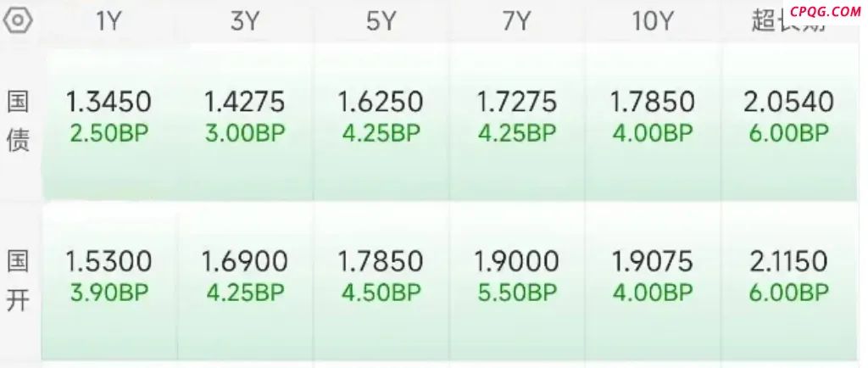Open the 国债 5Y cell showing 1.6250
The image size is (868, 368).
381,122
